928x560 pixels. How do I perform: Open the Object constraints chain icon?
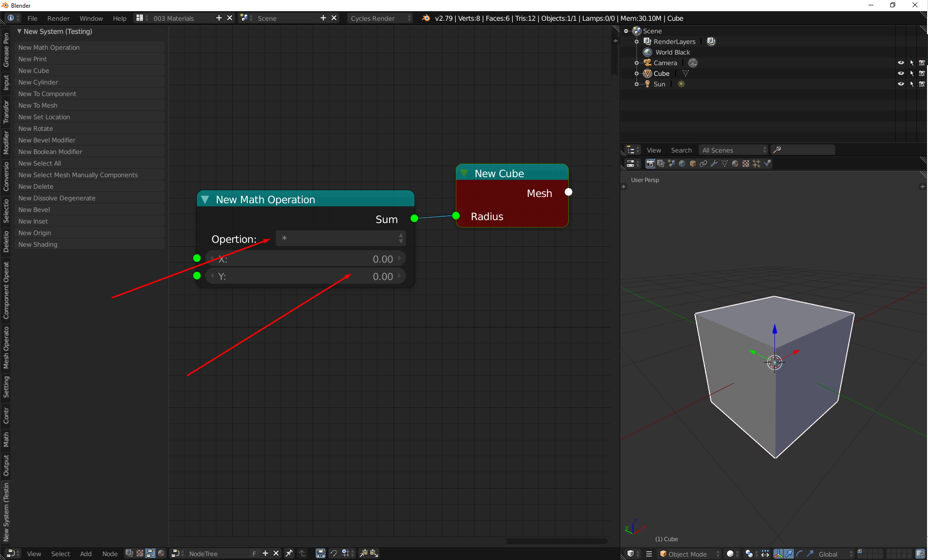[703, 164]
